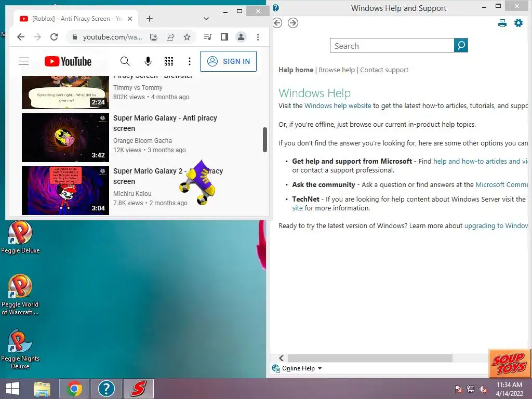The height and width of the screenshot is (399, 532).
Task: Open File Explorer from taskbar
Action: [x=42, y=389]
